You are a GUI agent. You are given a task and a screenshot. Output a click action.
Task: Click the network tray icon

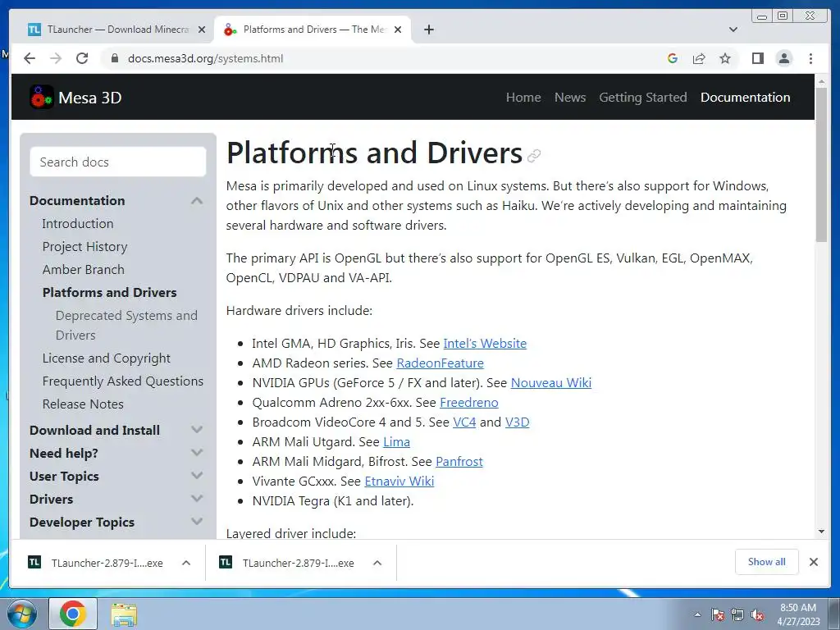(737, 614)
